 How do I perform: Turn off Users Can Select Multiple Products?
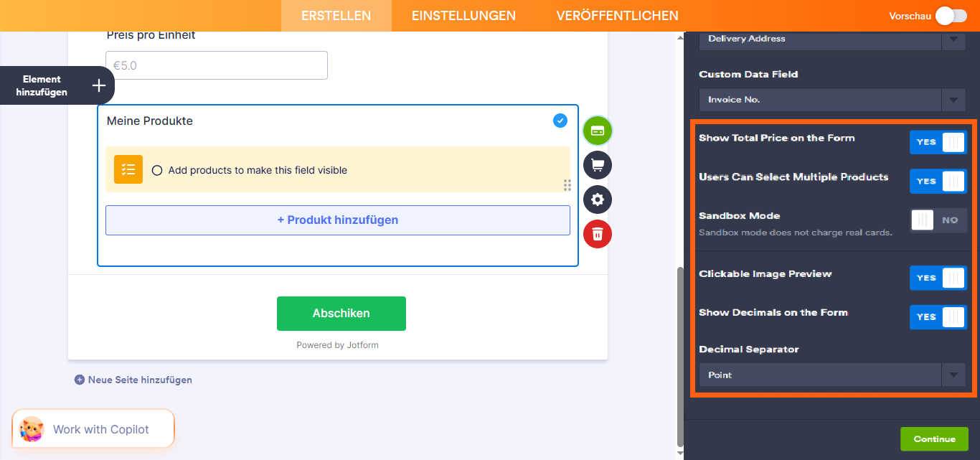(x=938, y=181)
